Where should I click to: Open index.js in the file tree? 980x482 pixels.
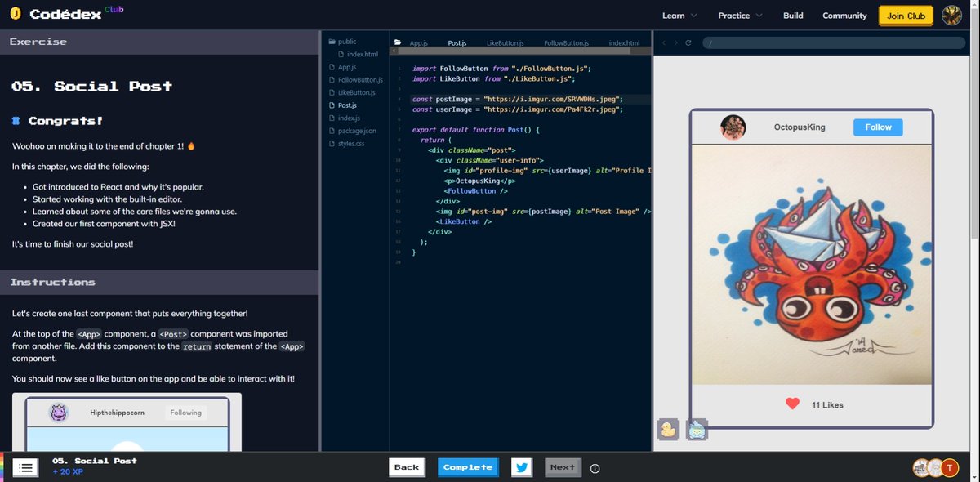pyautogui.click(x=344, y=118)
